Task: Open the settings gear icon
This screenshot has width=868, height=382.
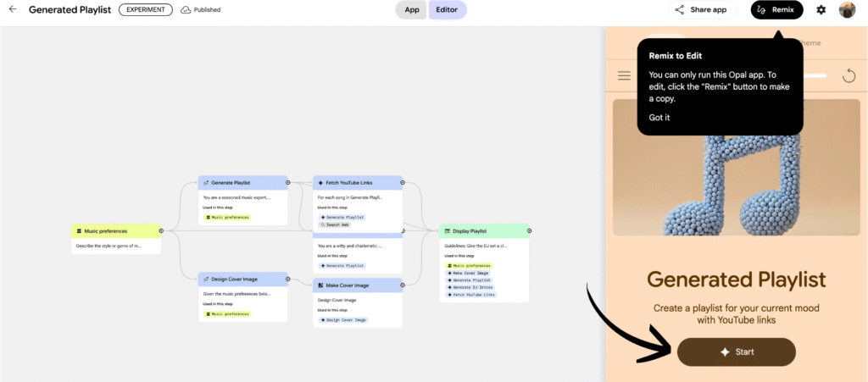Action: (x=821, y=9)
